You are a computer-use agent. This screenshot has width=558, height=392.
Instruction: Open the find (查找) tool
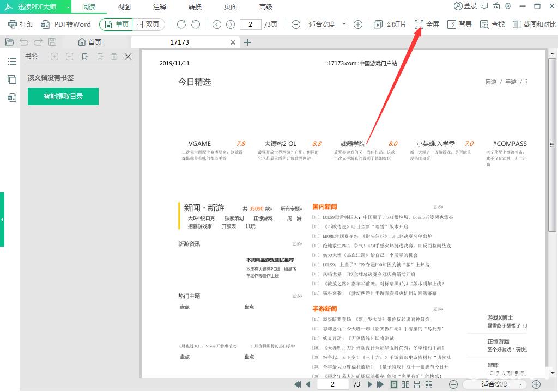(492, 24)
